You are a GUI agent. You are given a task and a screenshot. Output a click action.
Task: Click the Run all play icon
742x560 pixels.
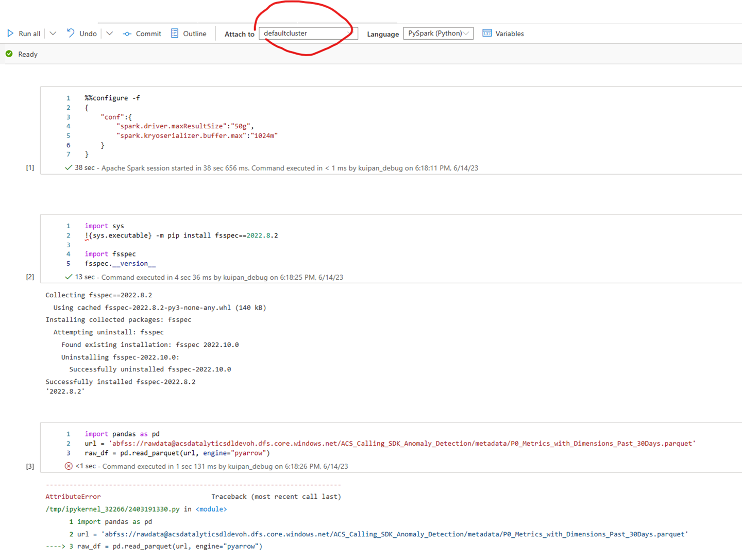pyautogui.click(x=10, y=33)
